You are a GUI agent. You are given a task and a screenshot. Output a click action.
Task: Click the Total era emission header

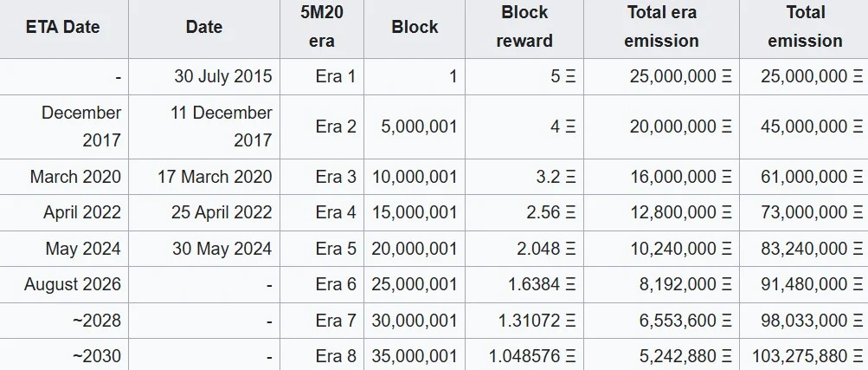[661, 27]
